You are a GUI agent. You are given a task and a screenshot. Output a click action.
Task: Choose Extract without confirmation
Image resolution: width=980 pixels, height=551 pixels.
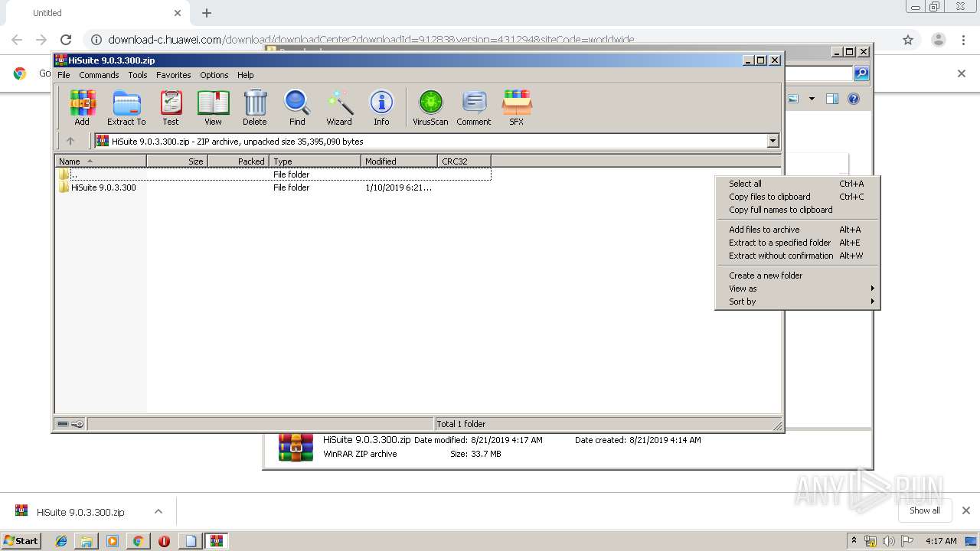click(x=797, y=256)
